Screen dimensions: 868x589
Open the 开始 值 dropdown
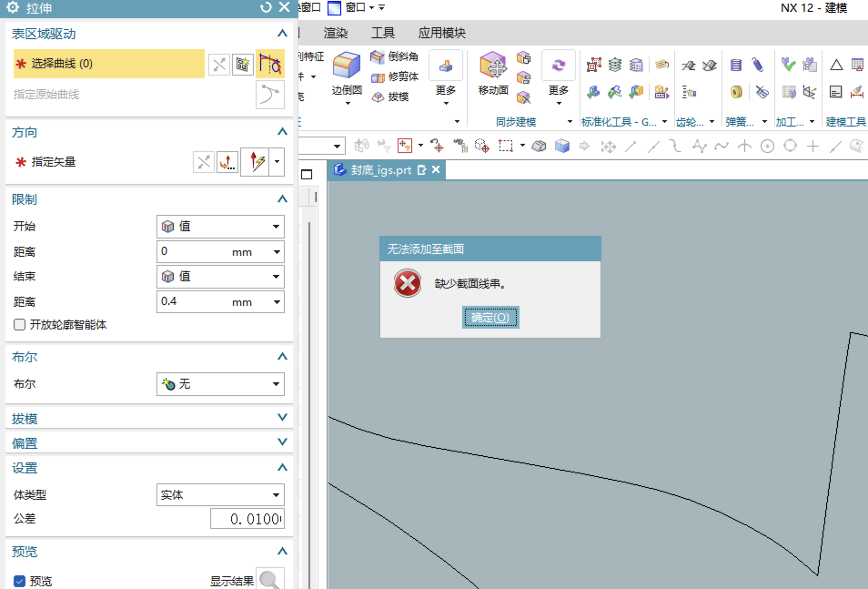coord(221,227)
